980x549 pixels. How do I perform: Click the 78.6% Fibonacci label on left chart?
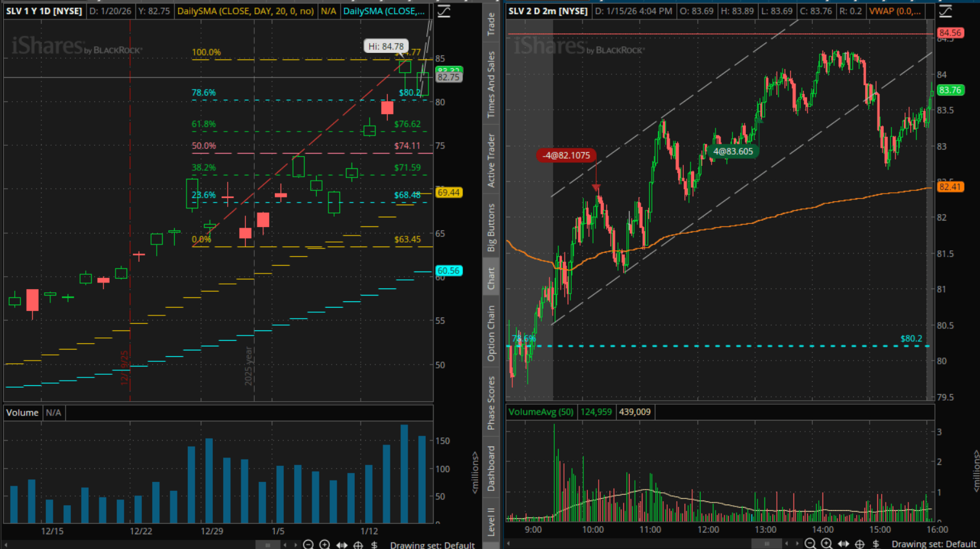click(x=204, y=92)
